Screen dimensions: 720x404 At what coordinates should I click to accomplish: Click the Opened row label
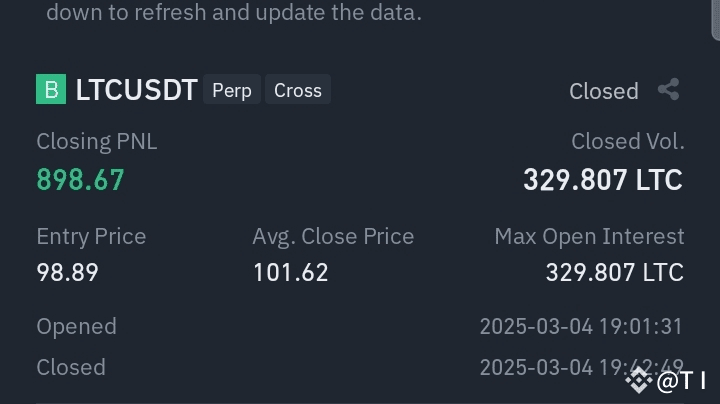click(76, 327)
